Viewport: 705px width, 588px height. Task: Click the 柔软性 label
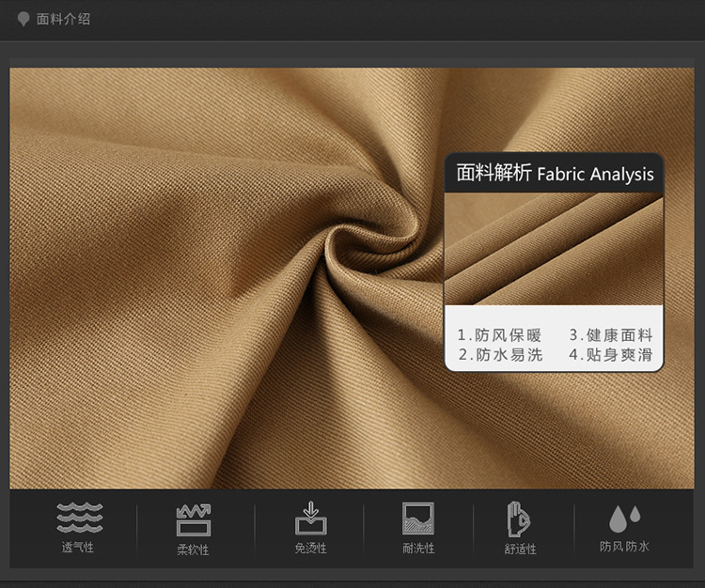point(194,549)
